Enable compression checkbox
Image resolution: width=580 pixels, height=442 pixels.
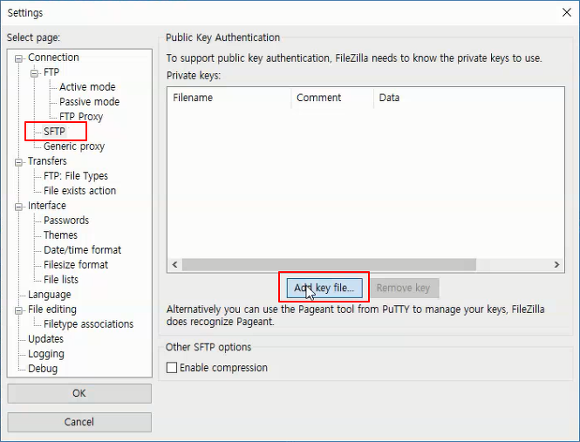(172, 368)
